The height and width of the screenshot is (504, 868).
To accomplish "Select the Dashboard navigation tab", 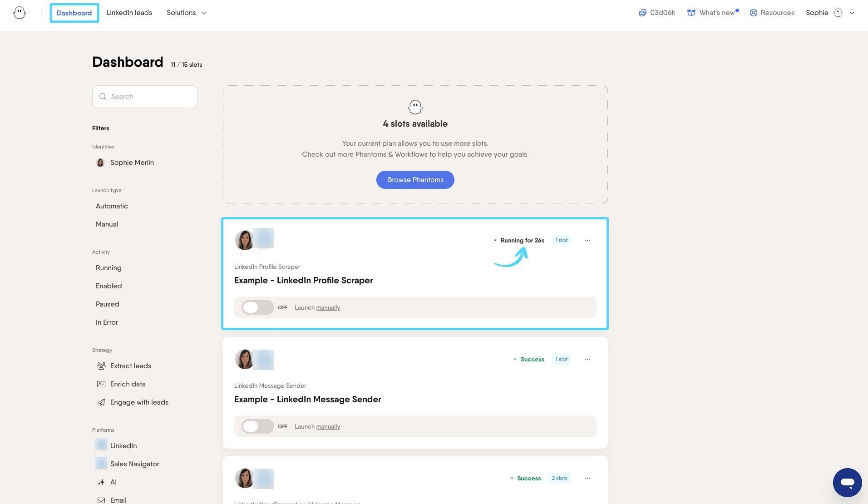I will 74,13.
